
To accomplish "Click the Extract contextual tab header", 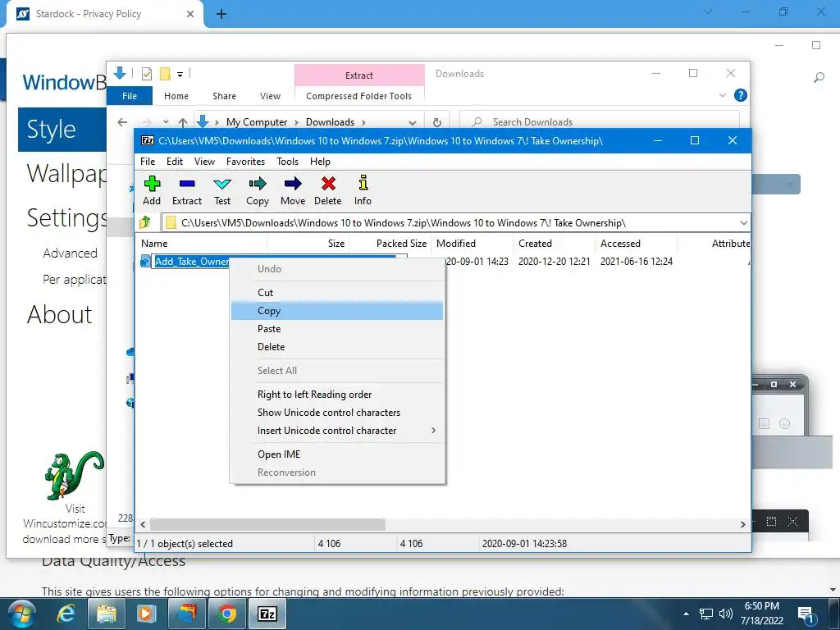I will tap(359, 75).
